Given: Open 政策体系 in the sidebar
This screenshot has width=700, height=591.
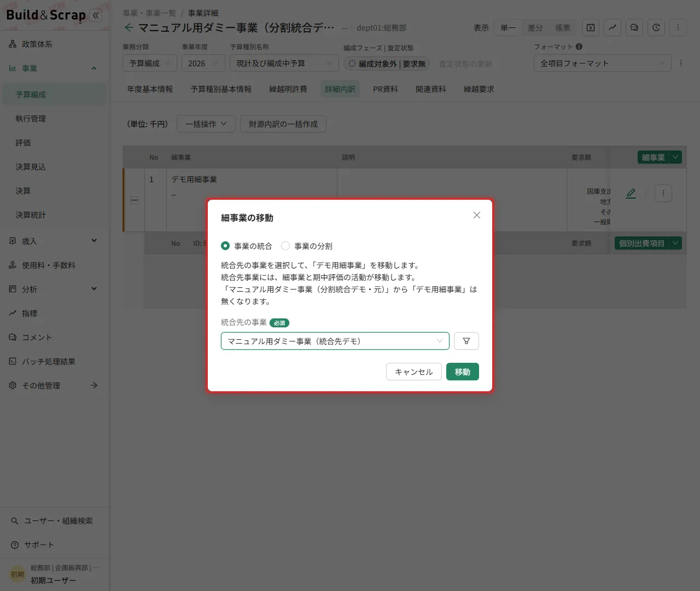Looking at the screenshot, I should coord(54,44).
